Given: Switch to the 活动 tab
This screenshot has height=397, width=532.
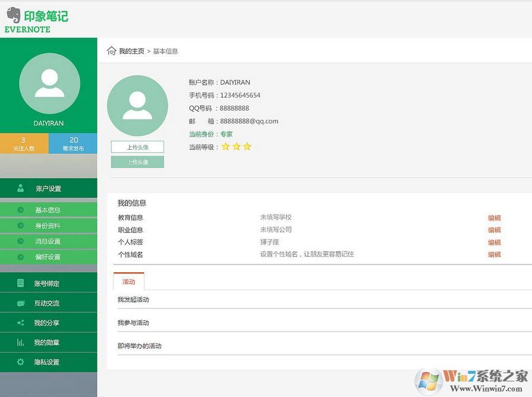Looking at the screenshot, I should pyautogui.click(x=128, y=281).
